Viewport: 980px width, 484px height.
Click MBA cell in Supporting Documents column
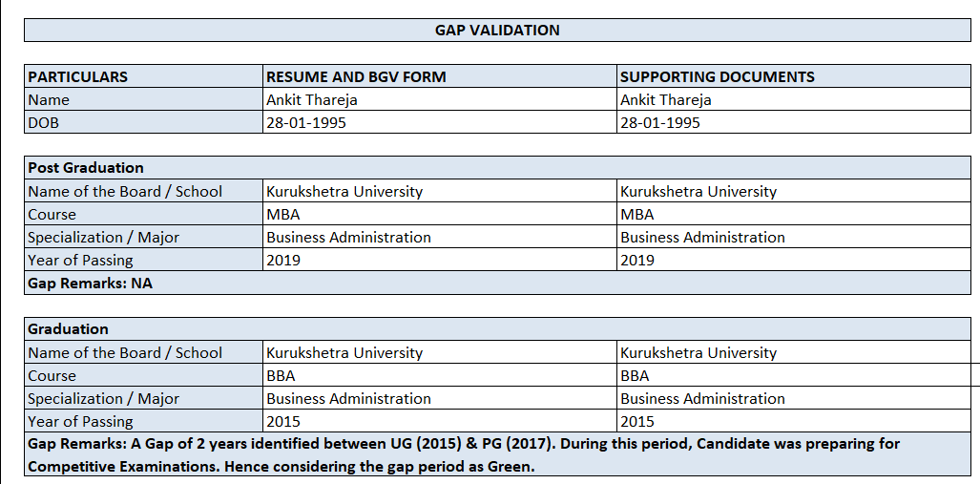point(794,214)
